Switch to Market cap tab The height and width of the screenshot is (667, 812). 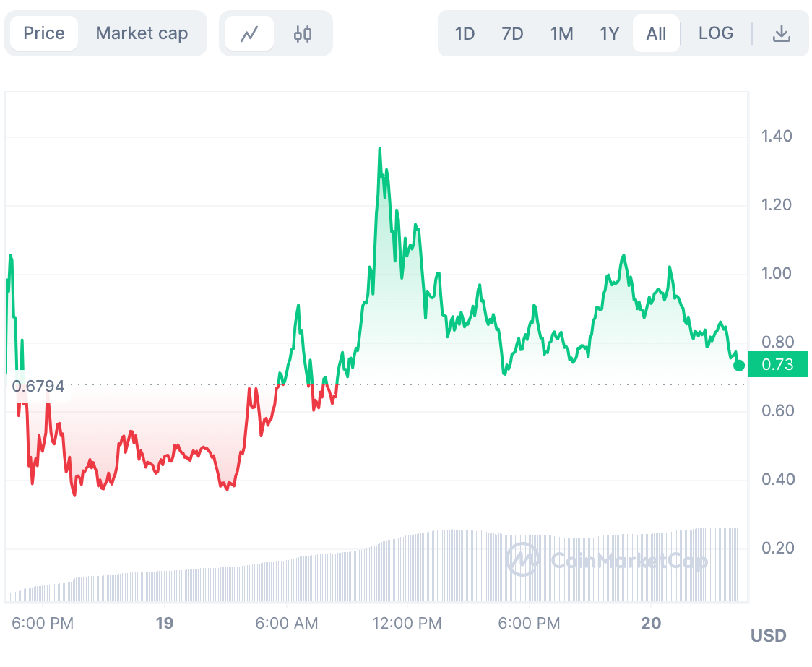[142, 34]
